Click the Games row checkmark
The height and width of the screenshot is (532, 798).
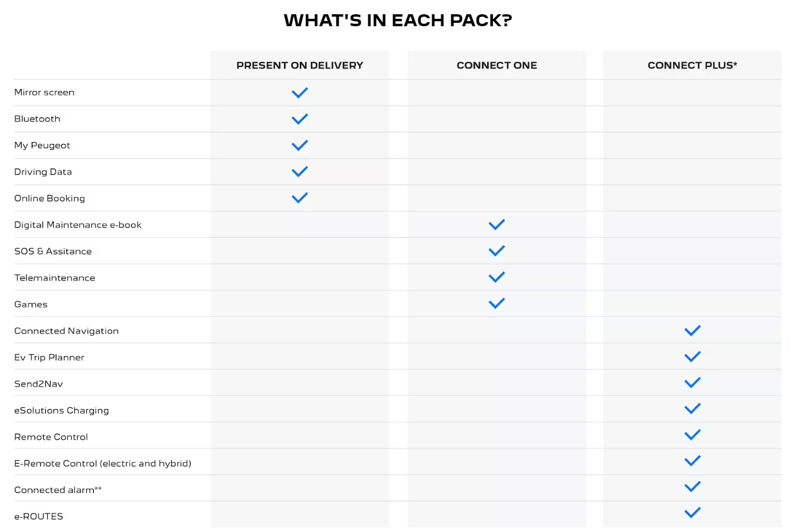coord(497,303)
